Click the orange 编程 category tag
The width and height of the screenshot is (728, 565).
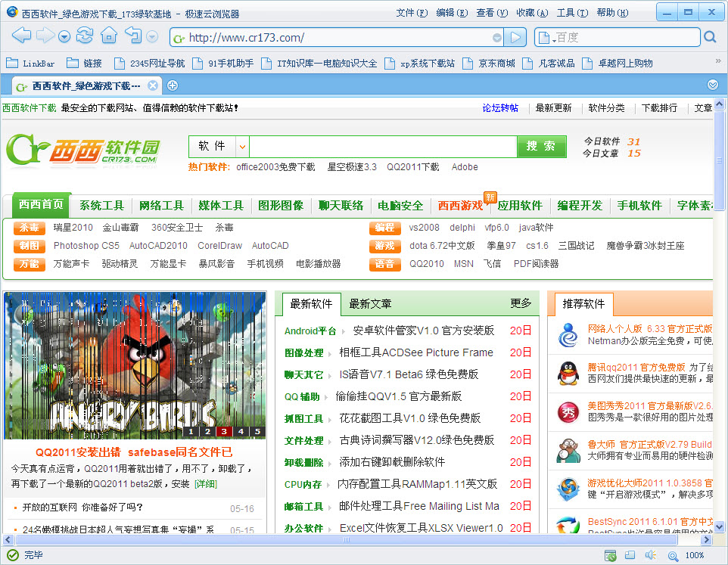[385, 228]
